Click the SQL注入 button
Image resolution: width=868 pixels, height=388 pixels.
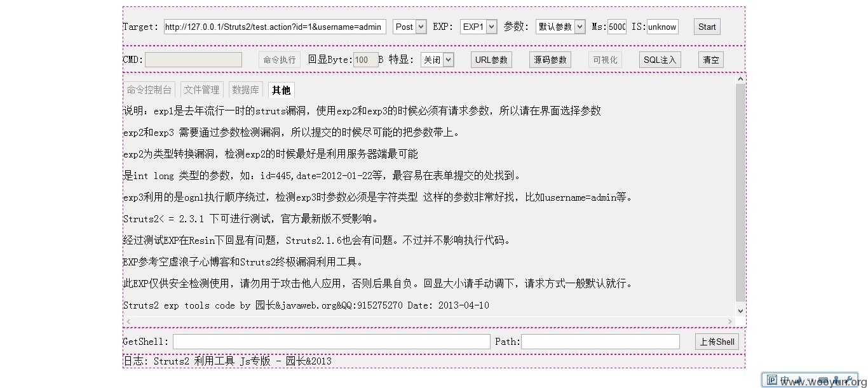660,60
